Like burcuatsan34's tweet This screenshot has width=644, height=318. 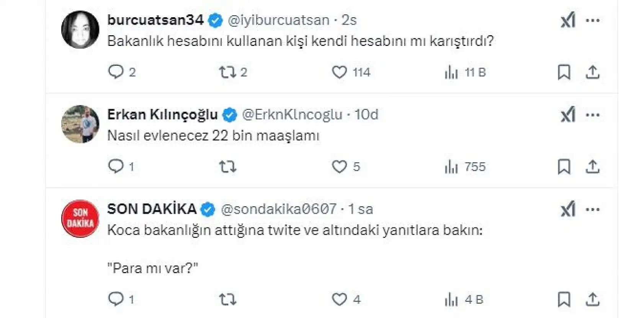coord(340,71)
